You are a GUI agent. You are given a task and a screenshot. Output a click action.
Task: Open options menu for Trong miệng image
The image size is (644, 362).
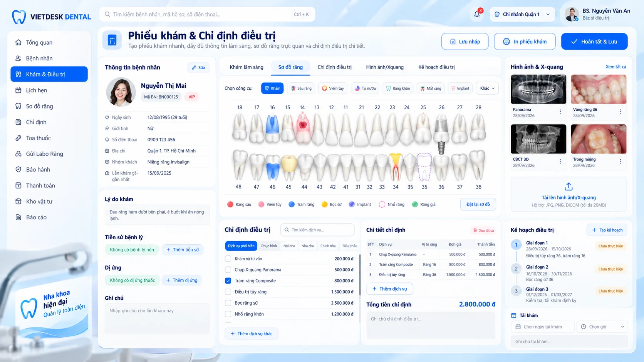(620, 162)
